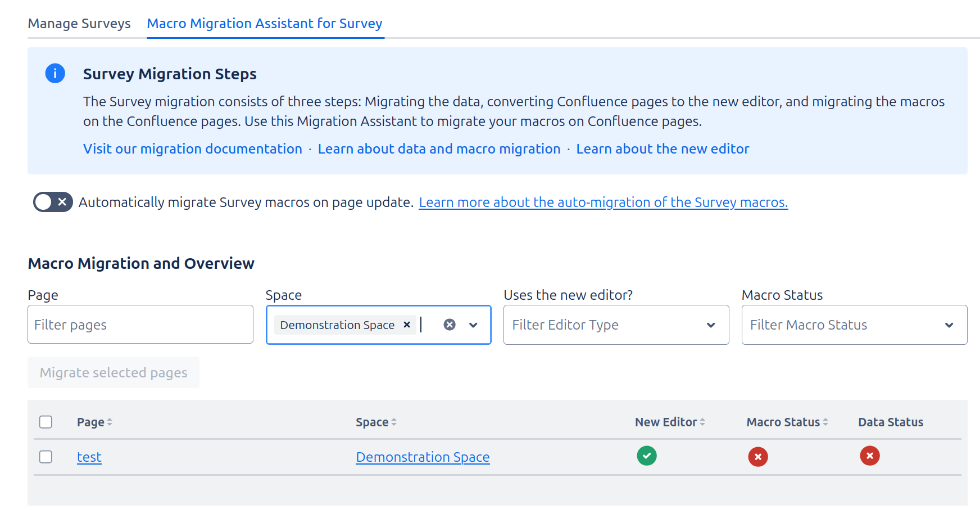The height and width of the screenshot is (518, 980).
Task: Check the select-all pages checkbox
Action: [x=46, y=422]
